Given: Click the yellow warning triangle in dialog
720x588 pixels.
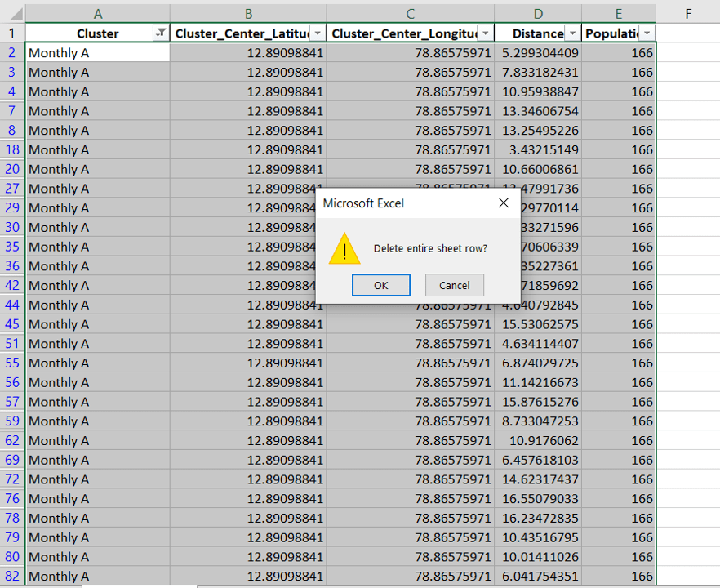Looking at the screenshot, I should 344,249.
